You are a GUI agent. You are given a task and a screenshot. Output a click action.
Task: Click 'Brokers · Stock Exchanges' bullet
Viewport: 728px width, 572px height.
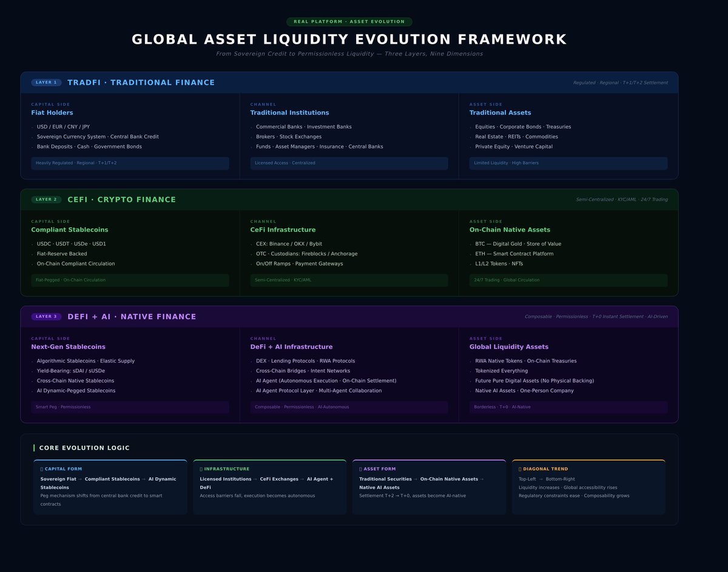click(289, 136)
